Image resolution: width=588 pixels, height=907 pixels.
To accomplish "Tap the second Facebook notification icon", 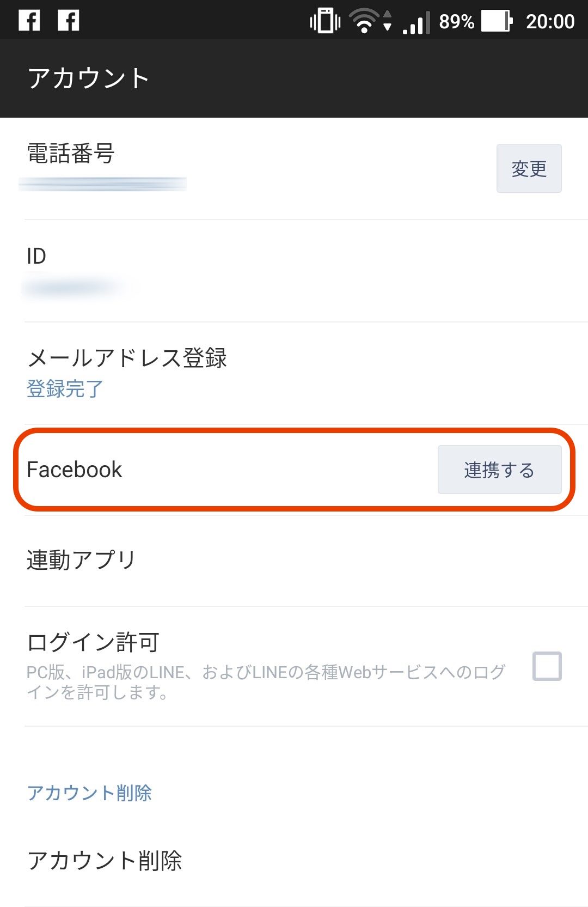I will click(x=69, y=21).
